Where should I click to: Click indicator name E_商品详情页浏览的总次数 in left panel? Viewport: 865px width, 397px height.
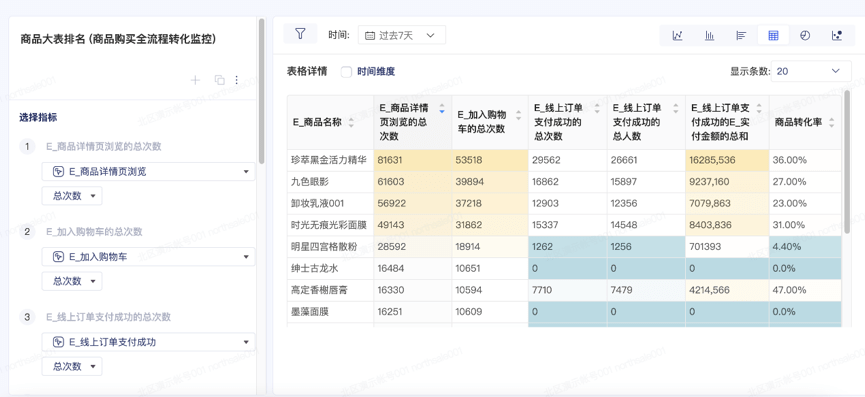pos(104,147)
